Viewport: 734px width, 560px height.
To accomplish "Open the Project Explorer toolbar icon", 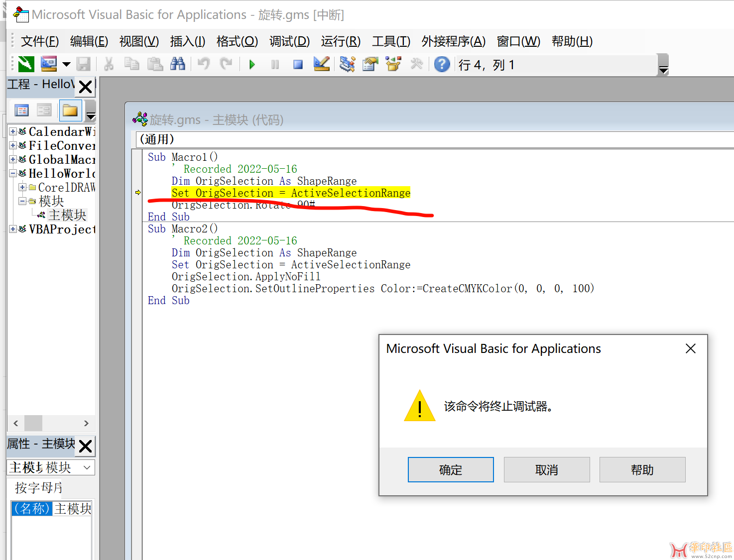I will click(347, 64).
